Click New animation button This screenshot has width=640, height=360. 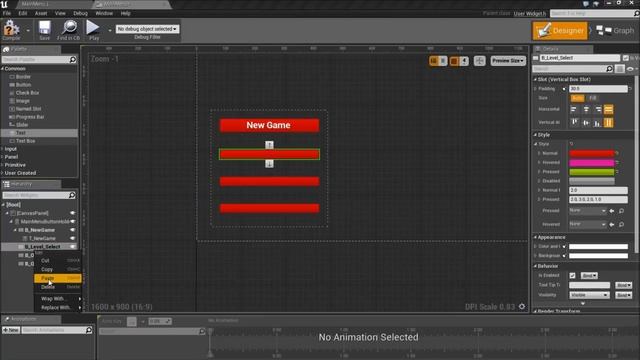(x=11, y=330)
